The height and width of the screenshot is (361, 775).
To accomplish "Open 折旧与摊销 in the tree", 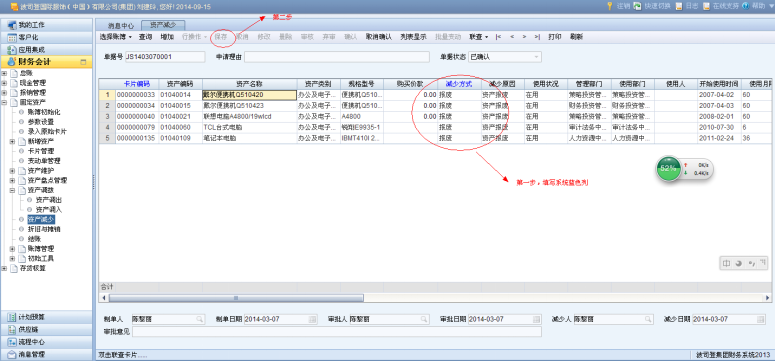I will coord(44,229).
